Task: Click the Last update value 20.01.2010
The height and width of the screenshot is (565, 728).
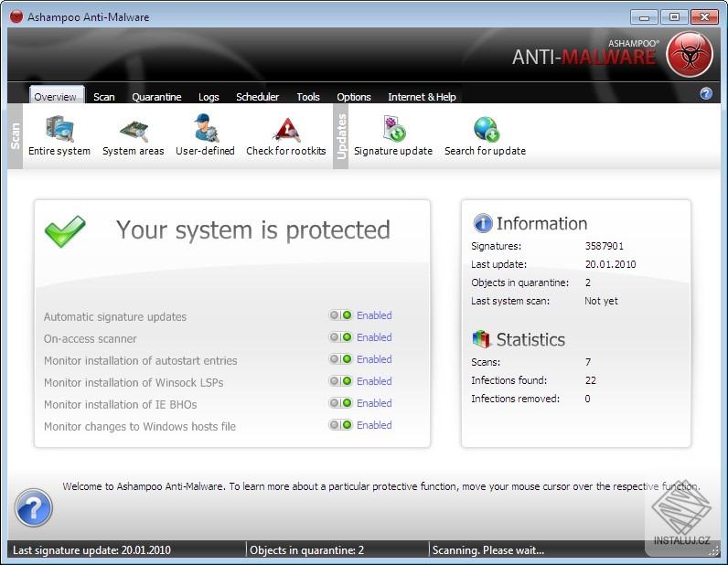Action: [x=611, y=264]
